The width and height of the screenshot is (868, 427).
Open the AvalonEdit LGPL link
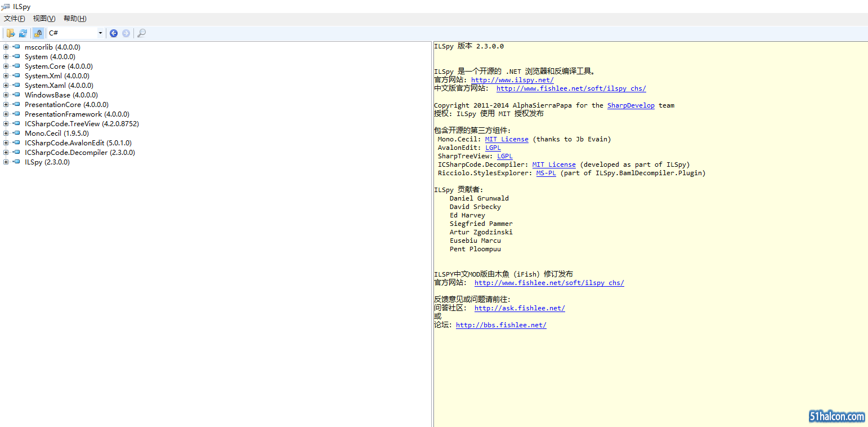coord(493,148)
